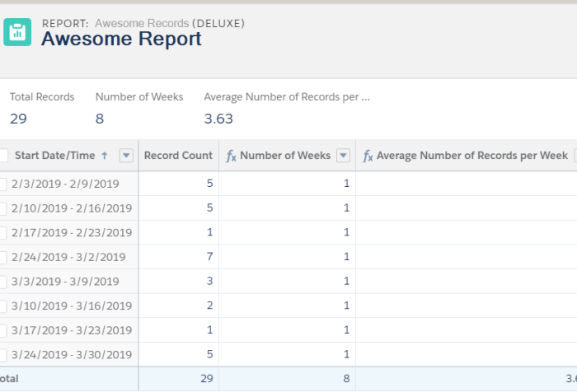Expand the Number of Weeks column options arrow
The width and height of the screenshot is (577, 392).
(x=344, y=156)
